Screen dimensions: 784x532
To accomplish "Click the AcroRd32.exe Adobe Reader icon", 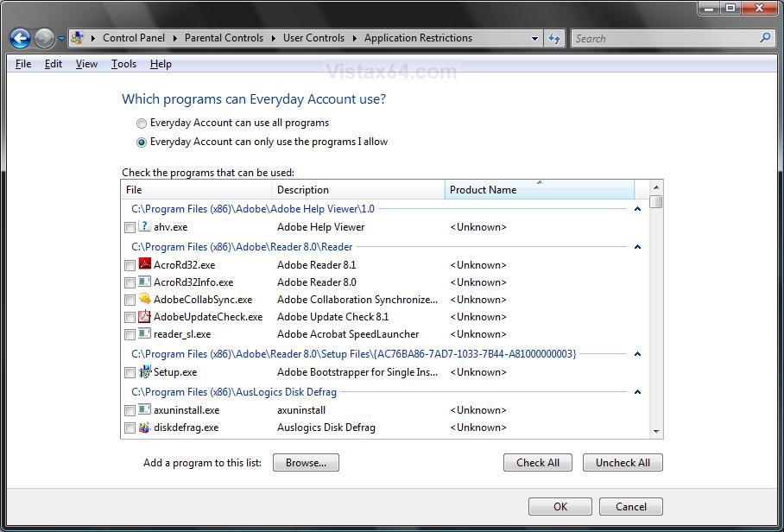I will 144,264.
